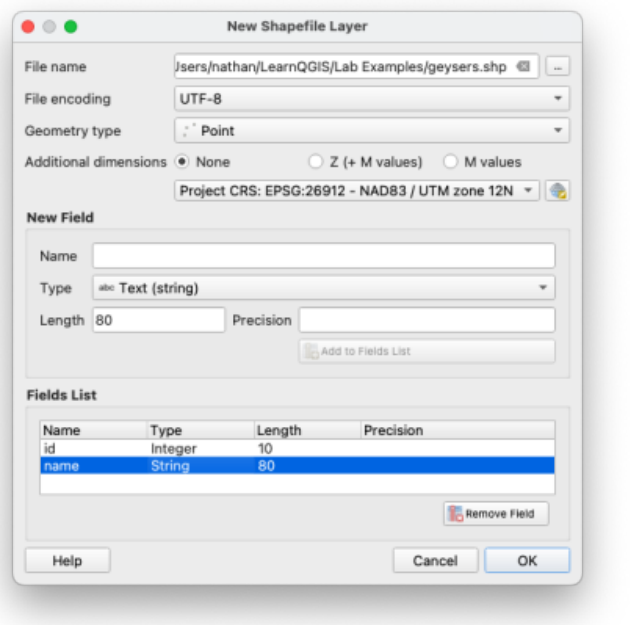Open the Type Text (string) dropdown

[324, 288]
